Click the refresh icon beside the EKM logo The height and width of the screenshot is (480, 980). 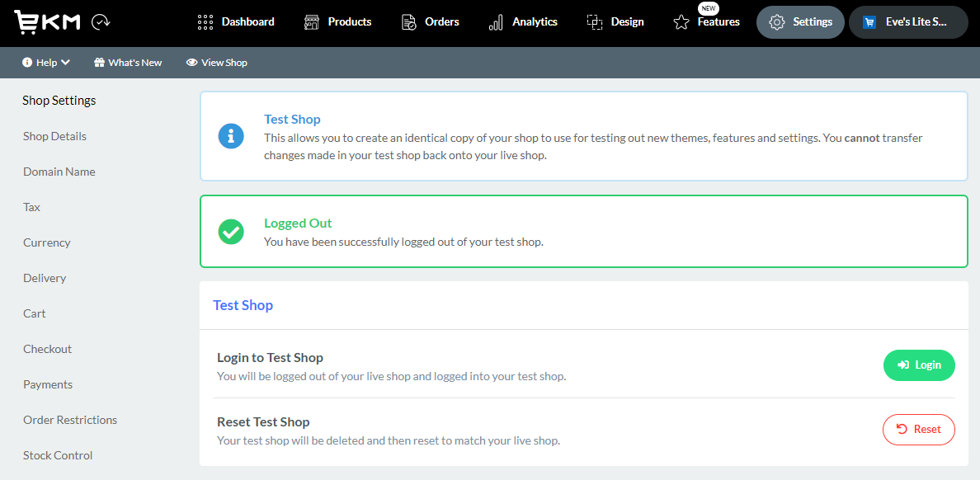click(98, 22)
